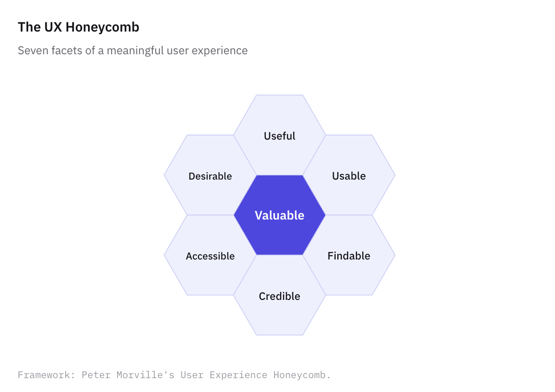The image size is (555, 392).
Task: Select the Accessible hexagon
Action: click(x=210, y=255)
